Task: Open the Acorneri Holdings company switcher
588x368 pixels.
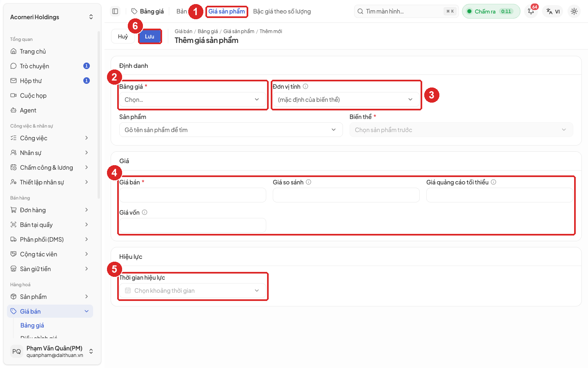Action: point(52,17)
